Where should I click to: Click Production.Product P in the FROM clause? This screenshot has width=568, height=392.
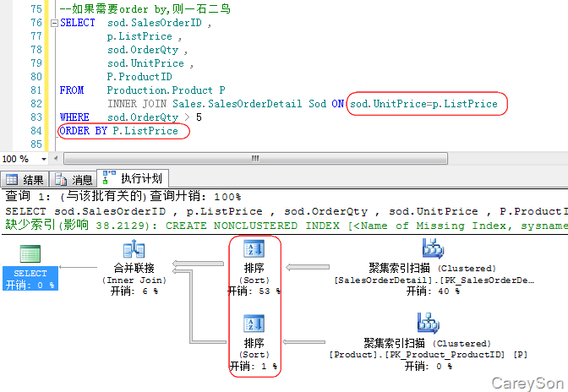pyautogui.click(x=166, y=90)
